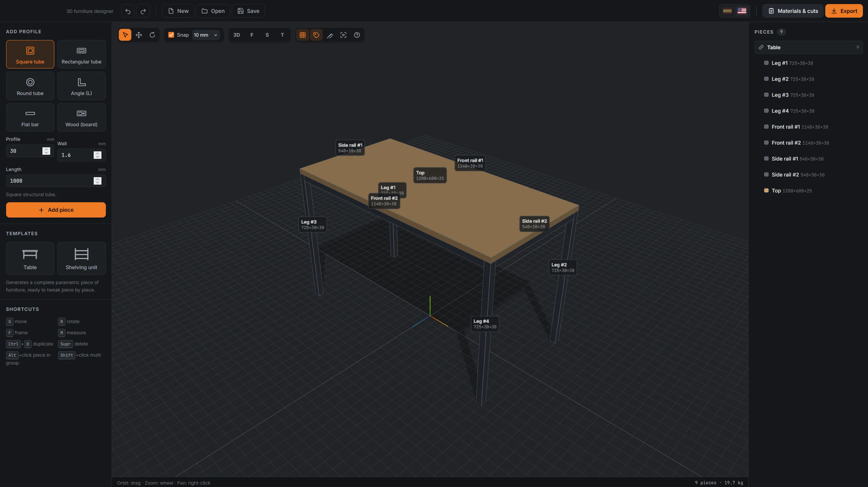Click the Wall thickness stepper arrows

click(97, 155)
